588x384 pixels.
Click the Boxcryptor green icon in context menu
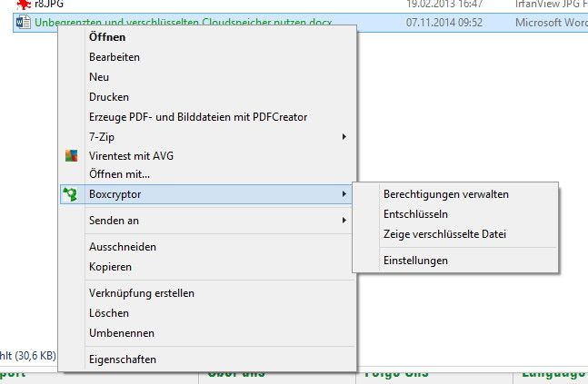[x=70, y=194]
